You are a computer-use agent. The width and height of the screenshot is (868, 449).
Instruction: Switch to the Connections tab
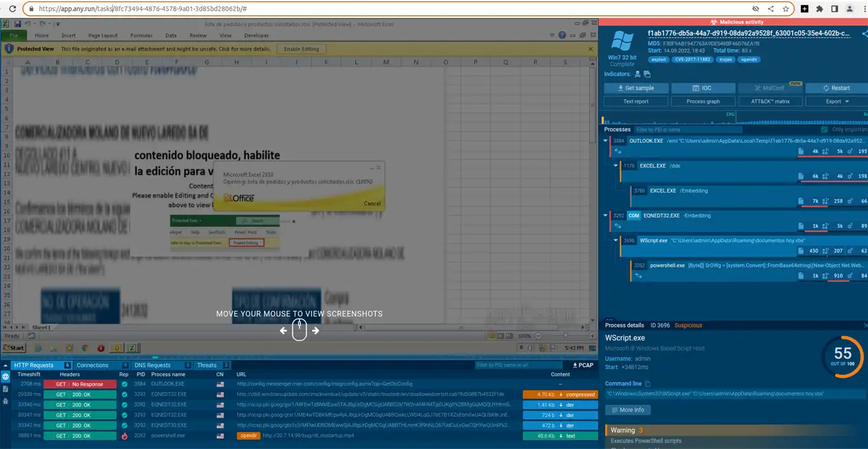coord(102,365)
